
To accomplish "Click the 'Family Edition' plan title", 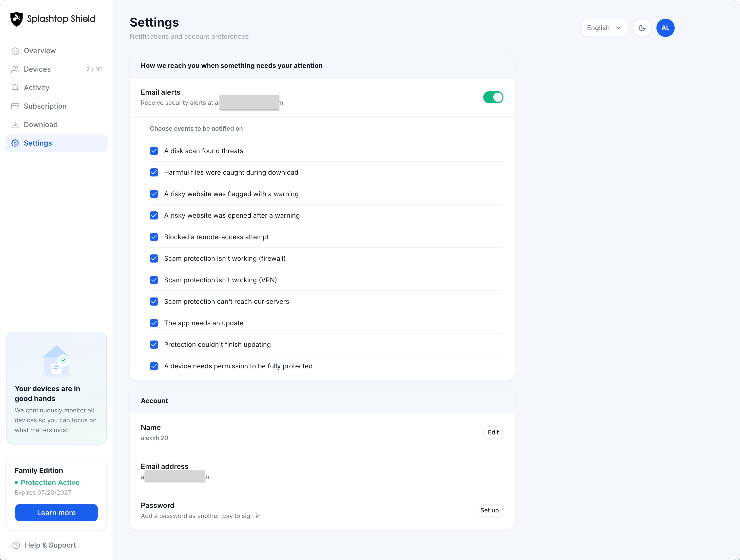I will click(39, 470).
